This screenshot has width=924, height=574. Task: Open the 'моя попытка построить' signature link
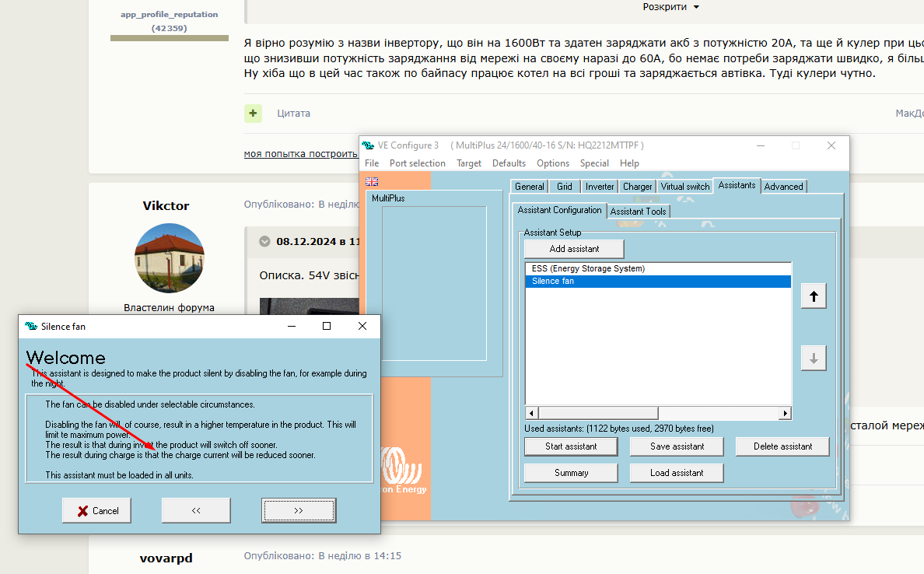coord(300,154)
